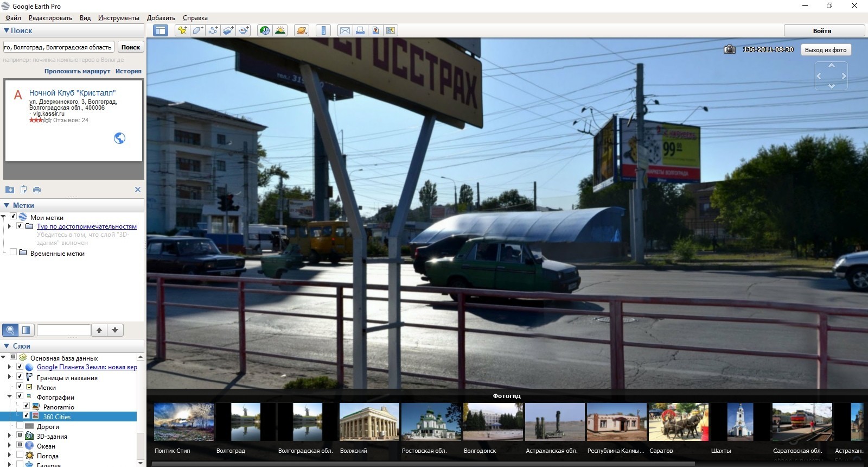Toggle sunlight across the landscape

(x=280, y=30)
